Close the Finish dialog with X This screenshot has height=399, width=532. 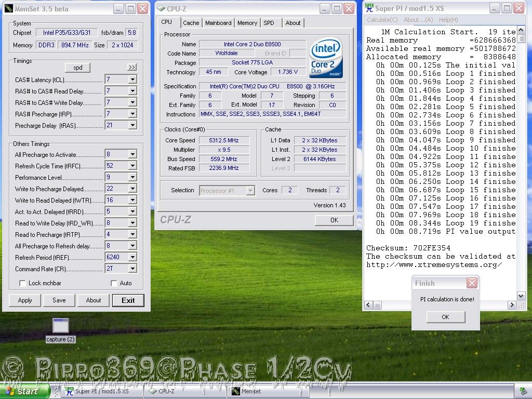pos(472,283)
